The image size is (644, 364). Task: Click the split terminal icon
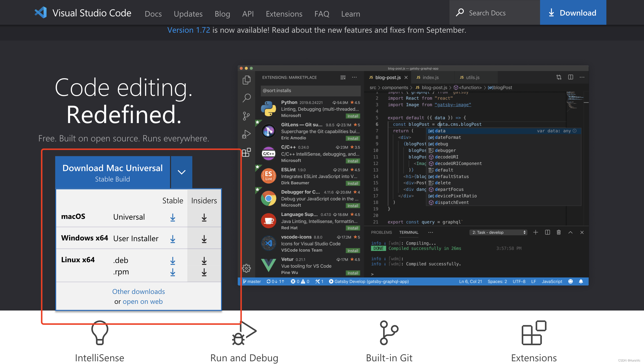(547, 233)
